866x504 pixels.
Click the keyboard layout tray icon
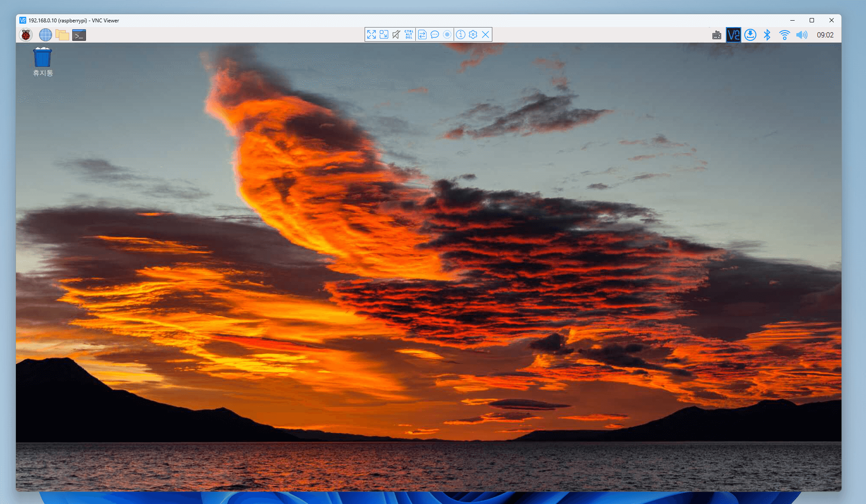(x=716, y=35)
